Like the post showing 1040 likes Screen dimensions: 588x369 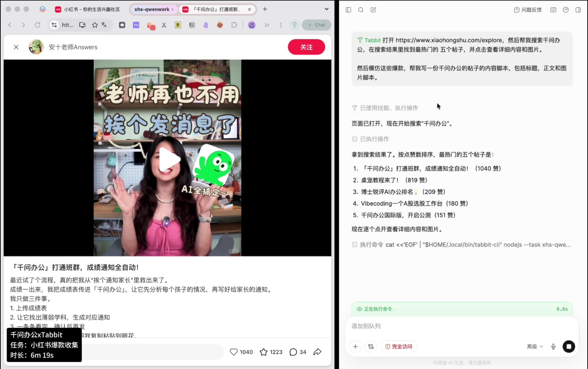tap(241, 352)
